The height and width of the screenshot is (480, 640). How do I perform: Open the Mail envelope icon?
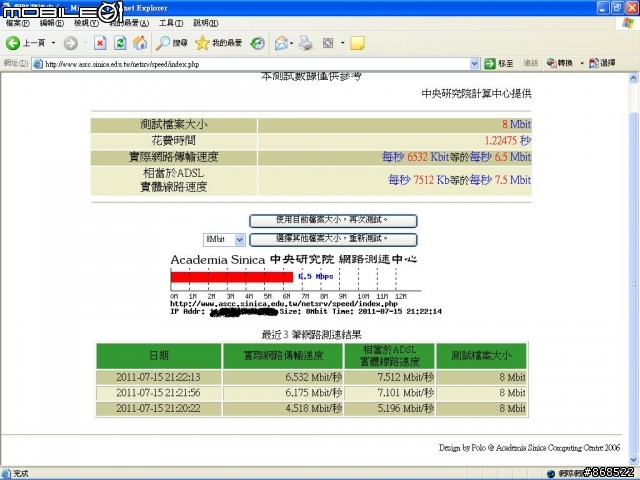(x=281, y=43)
